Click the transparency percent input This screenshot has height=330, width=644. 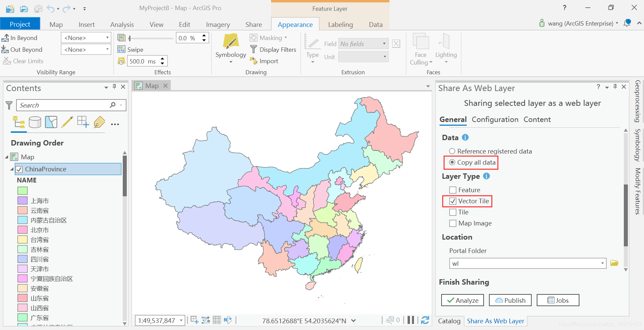(x=188, y=38)
